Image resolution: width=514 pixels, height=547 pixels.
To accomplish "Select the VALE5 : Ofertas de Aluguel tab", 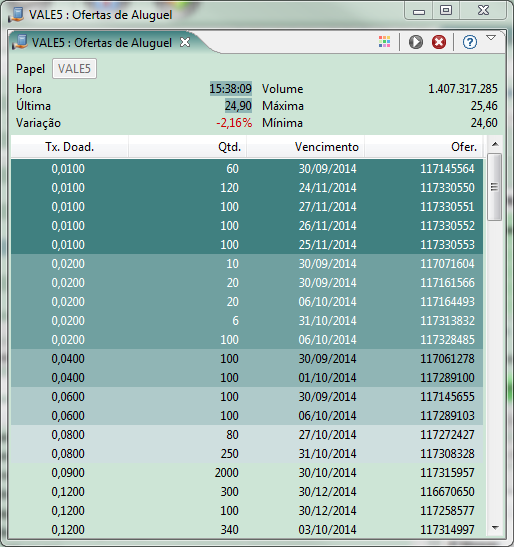I will click(x=102, y=43).
